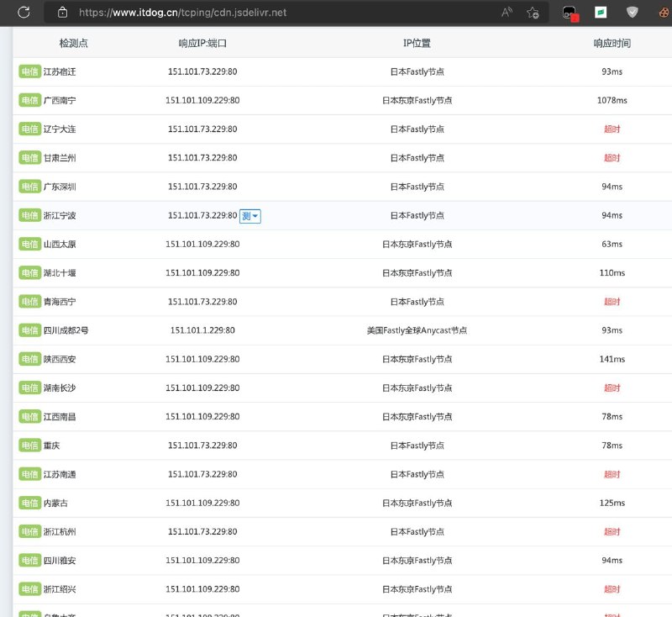The image size is (672, 617).
Task: Open the green flag extension icon
Action: [601, 13]
